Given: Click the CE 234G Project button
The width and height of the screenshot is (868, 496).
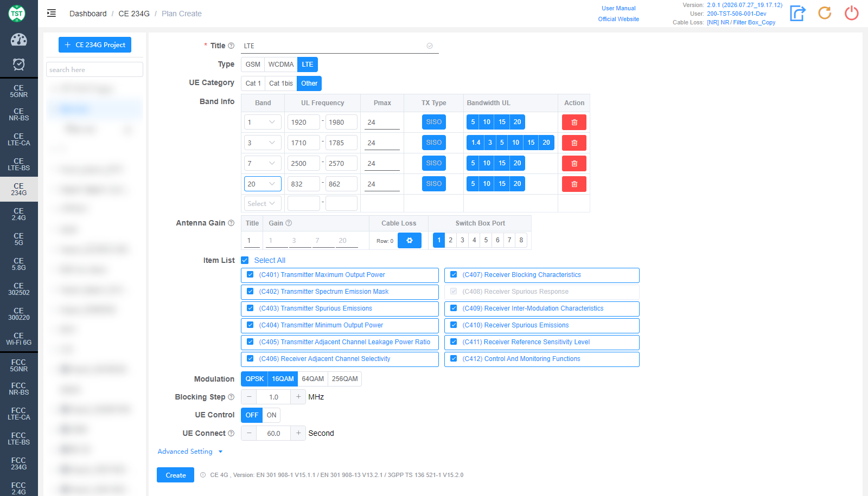Looking at the screenshot, I should point(95,45).
